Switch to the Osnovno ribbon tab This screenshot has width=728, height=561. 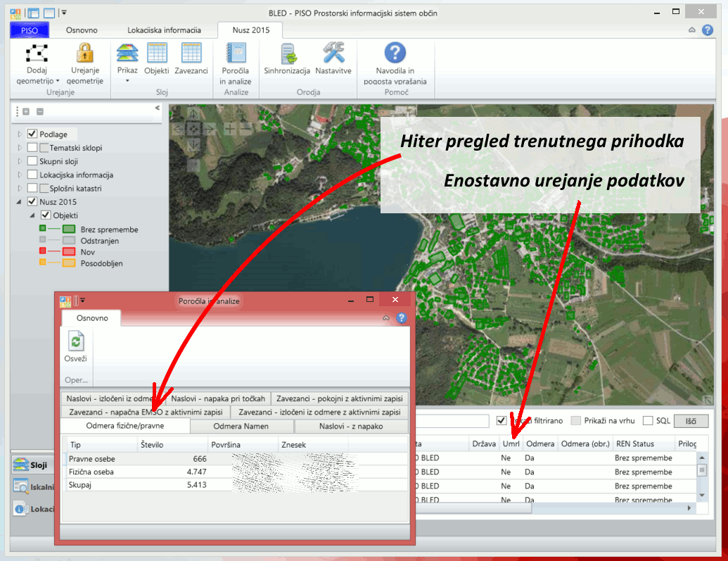pos(82,30)
